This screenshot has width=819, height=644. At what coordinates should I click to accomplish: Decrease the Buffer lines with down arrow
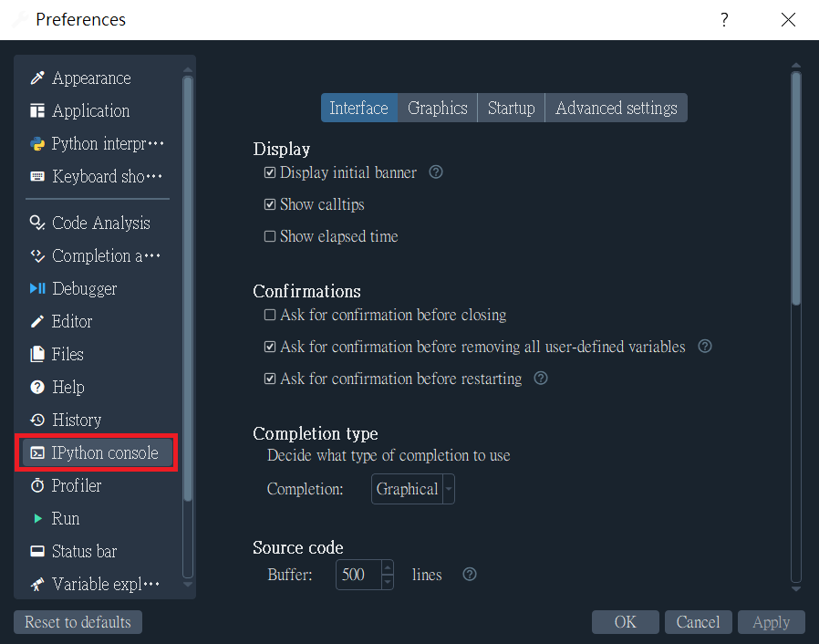[x=387, y=581]
